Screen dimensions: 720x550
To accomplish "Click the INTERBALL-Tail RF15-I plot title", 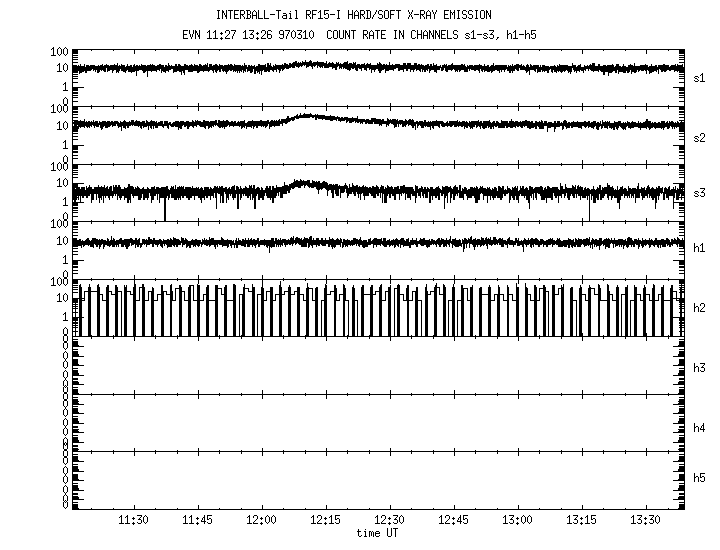I will (367, 15).
